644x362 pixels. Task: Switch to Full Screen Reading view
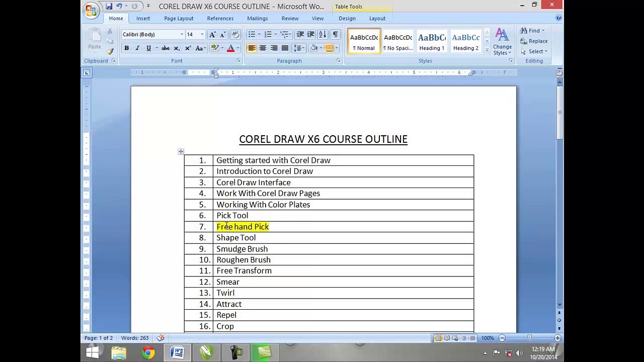pos(447,338)
